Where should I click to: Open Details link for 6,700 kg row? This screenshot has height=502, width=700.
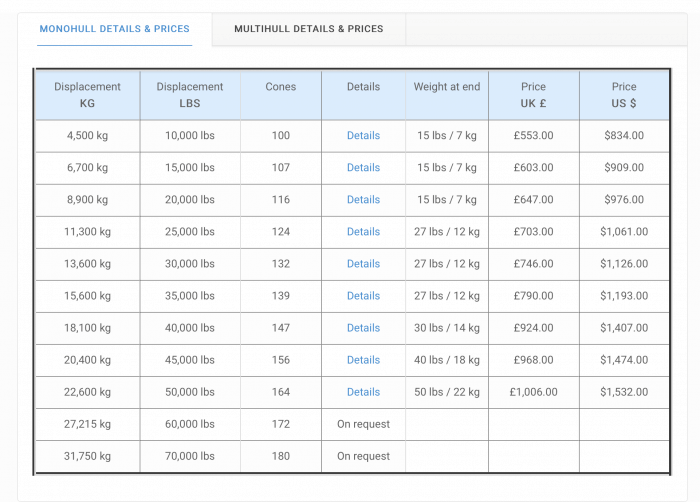tap(363, 168)
